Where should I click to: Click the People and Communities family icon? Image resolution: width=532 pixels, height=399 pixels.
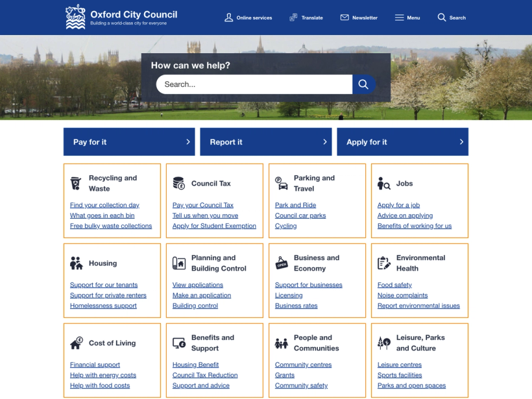pos(282,343)
